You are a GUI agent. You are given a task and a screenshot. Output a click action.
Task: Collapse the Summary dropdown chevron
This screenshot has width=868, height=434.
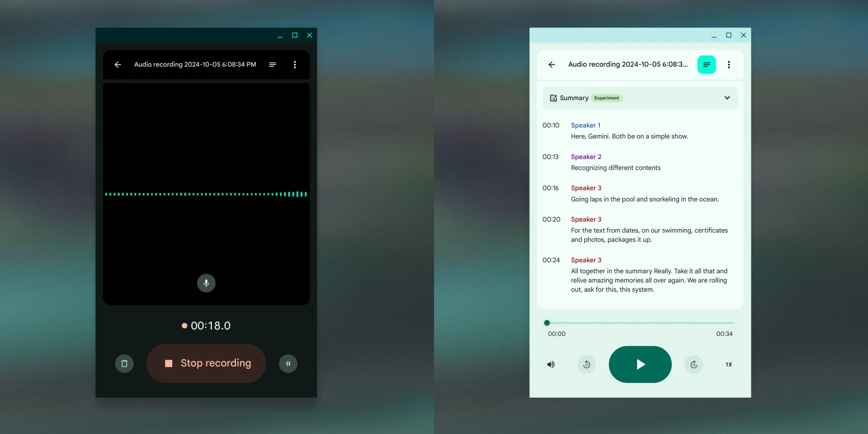(x=727, y=98)
